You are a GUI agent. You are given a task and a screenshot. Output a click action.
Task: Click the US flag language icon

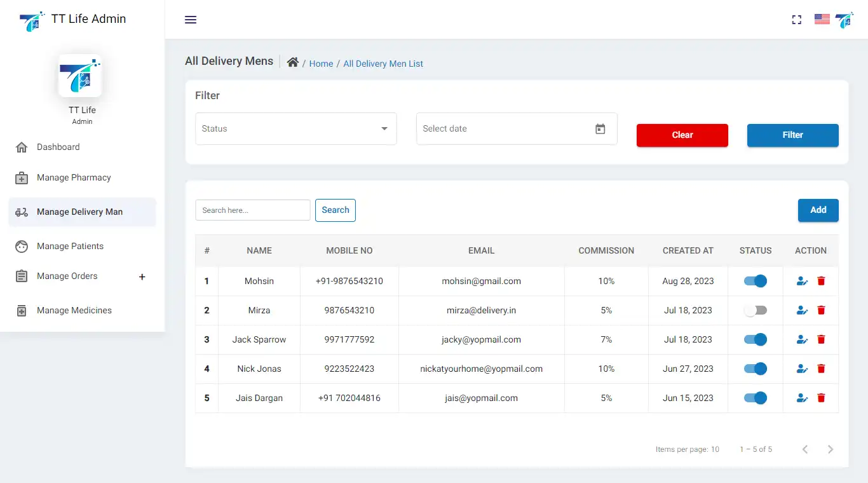pos(822,19)
